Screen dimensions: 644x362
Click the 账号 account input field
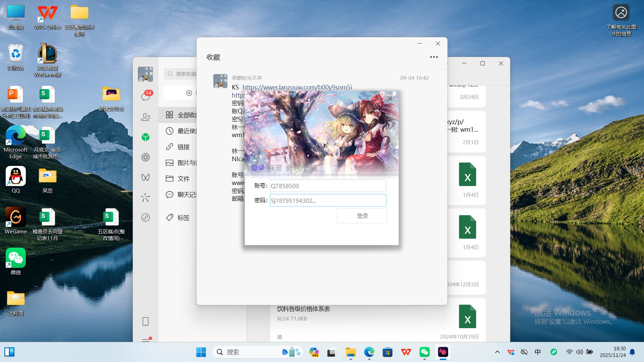pyautogui.click(x=328, y=186)
